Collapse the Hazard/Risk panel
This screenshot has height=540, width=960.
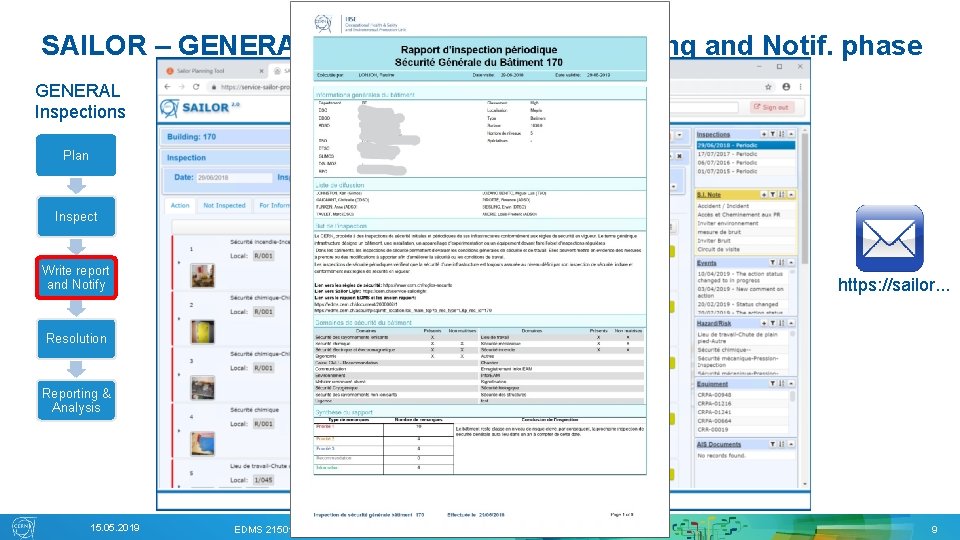tap(791, 323)
